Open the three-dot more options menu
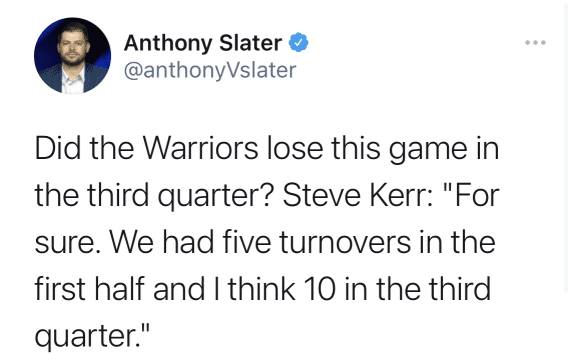Image resolution: width=568 pixels, height=360 pixels. 535,43
